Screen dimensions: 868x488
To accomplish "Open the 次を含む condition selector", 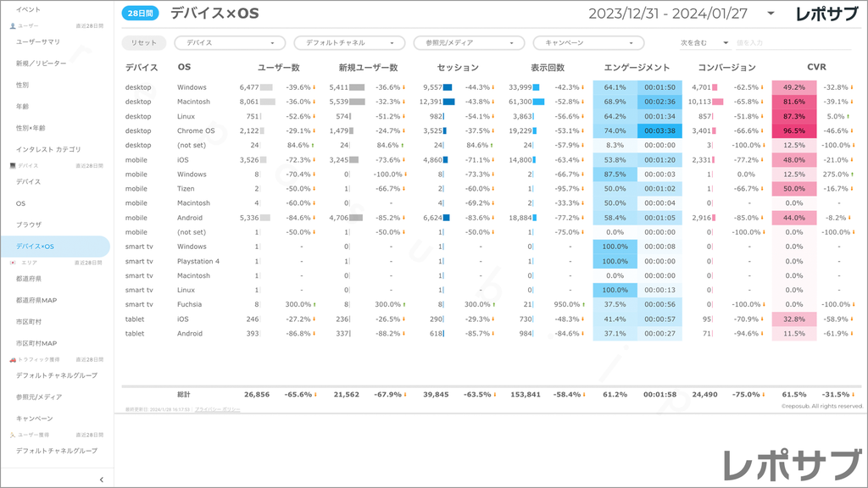I will click(x=704, y=42).
